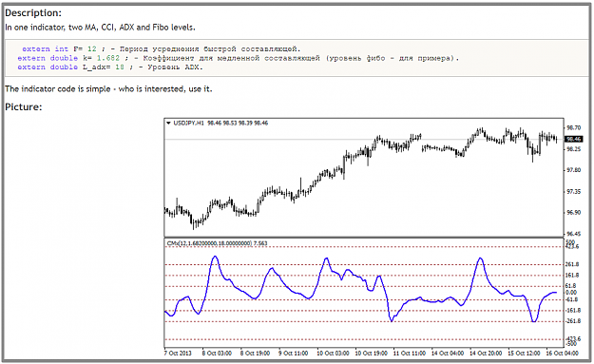Select the time axis label 7 Oct 2013

coord(178,353)
